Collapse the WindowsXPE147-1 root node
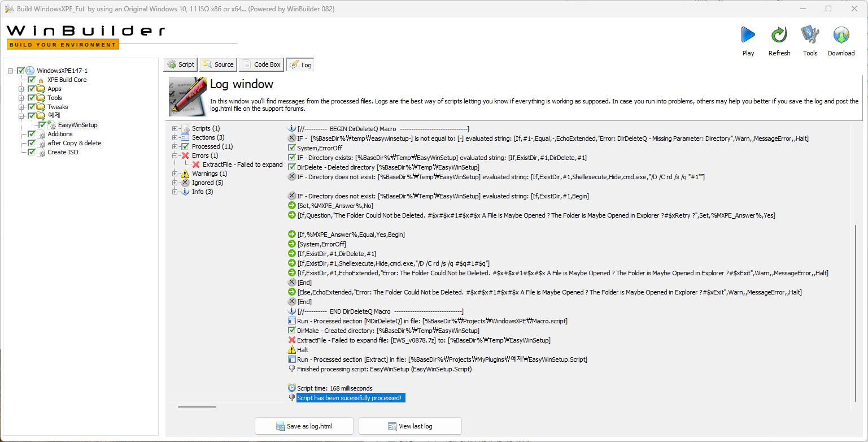This screenshot has height=442, width=868. click(x=11, y=71)
